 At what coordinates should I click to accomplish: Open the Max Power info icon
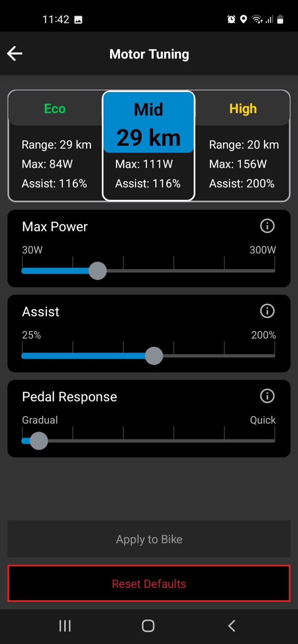click(x=267, y=226)
